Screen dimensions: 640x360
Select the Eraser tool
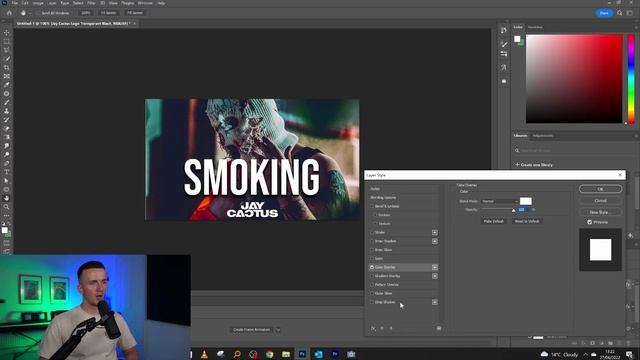coord(7,128)
